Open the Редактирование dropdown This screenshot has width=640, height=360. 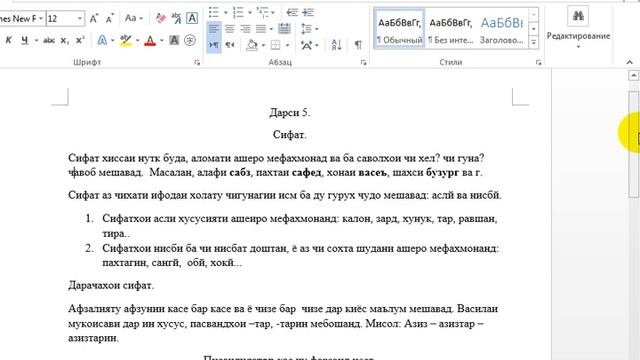pos(578,40)
